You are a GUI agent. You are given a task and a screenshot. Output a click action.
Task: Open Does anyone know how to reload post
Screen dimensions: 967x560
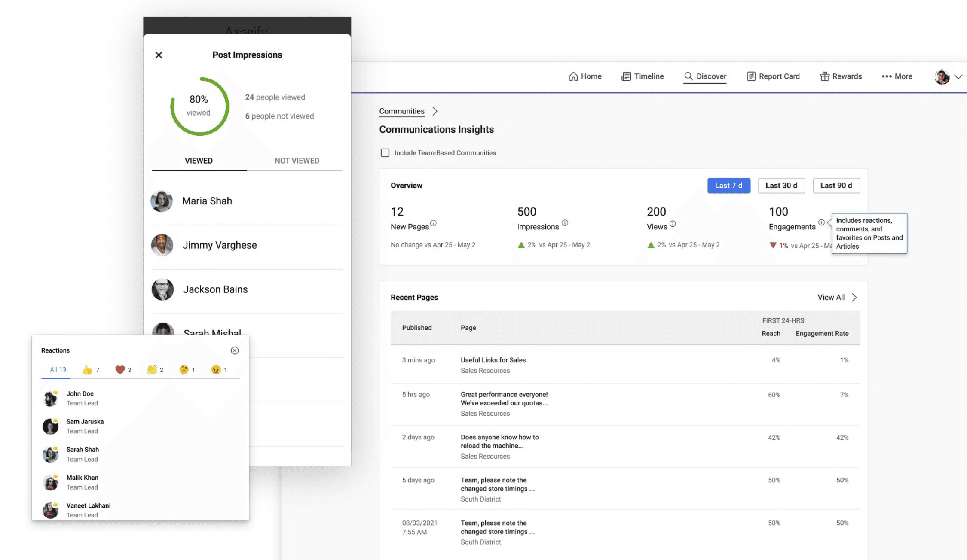click(499, 442)
